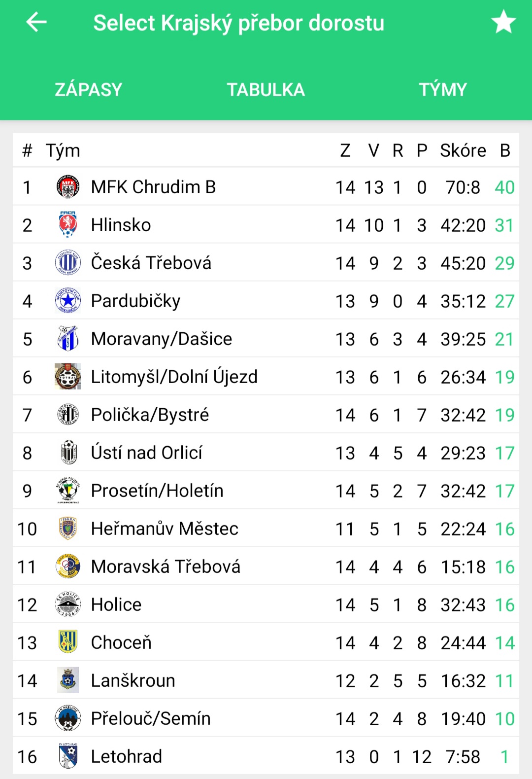This screenshot has width=532, height=779.
Task: Switch to the ZÁPASY tab
Action: (89, 90)
